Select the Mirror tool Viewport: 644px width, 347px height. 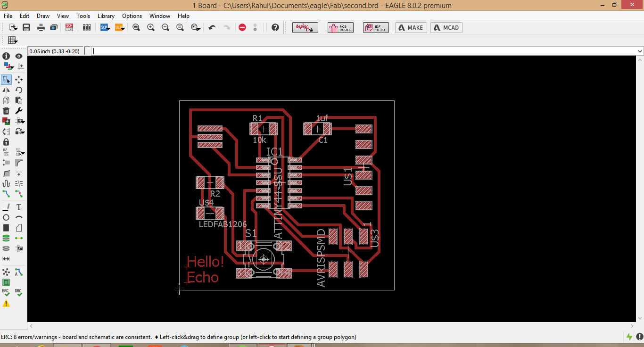tap(6, 90)
